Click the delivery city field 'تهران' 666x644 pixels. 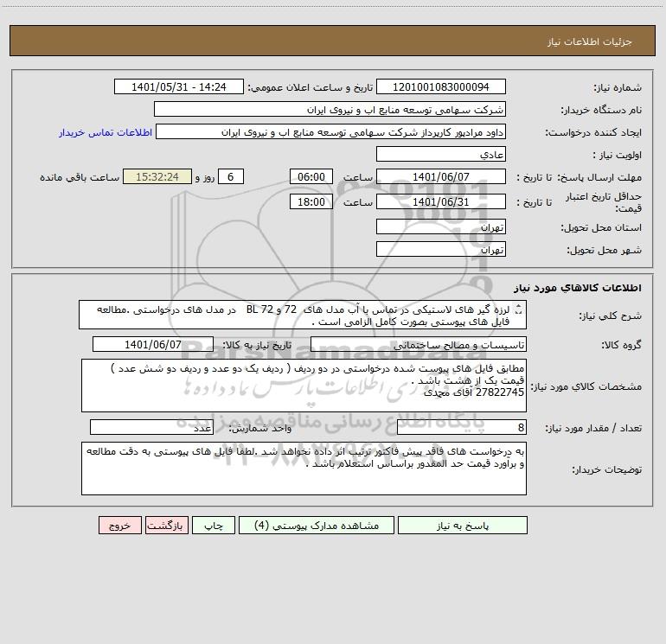click(x=441, y=249)
